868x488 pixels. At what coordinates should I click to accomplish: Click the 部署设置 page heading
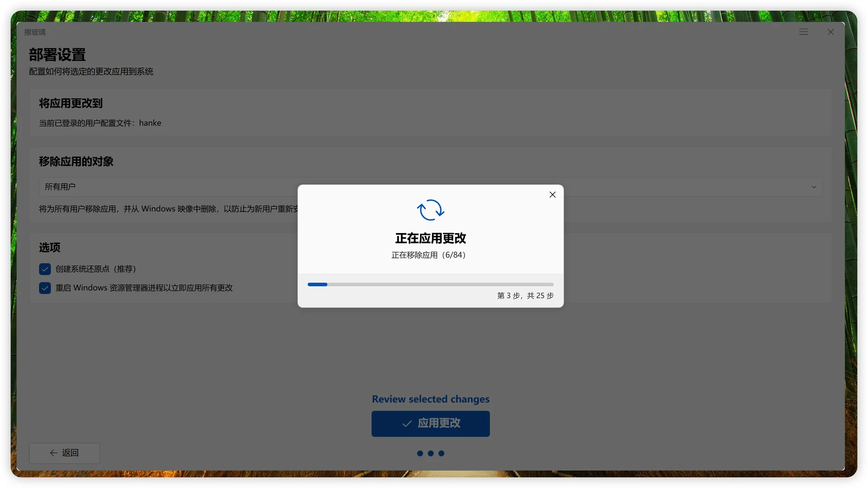(x=57, y=55)
